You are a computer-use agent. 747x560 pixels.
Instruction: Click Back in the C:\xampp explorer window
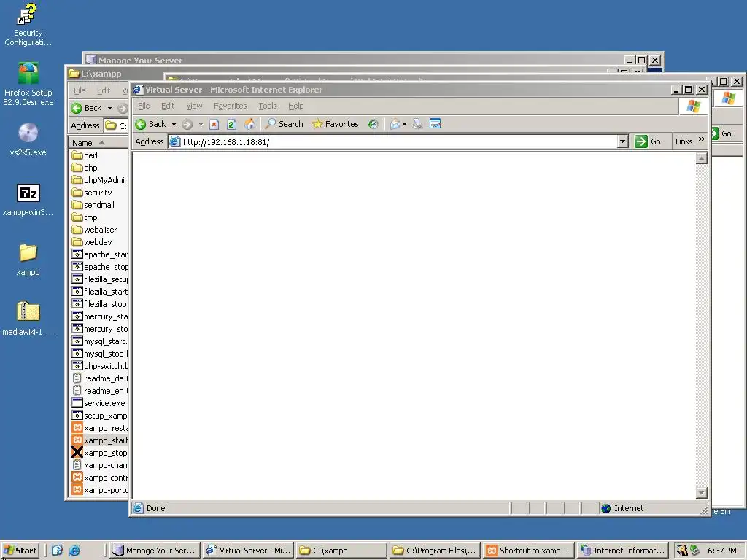click(x=87, y=108)
